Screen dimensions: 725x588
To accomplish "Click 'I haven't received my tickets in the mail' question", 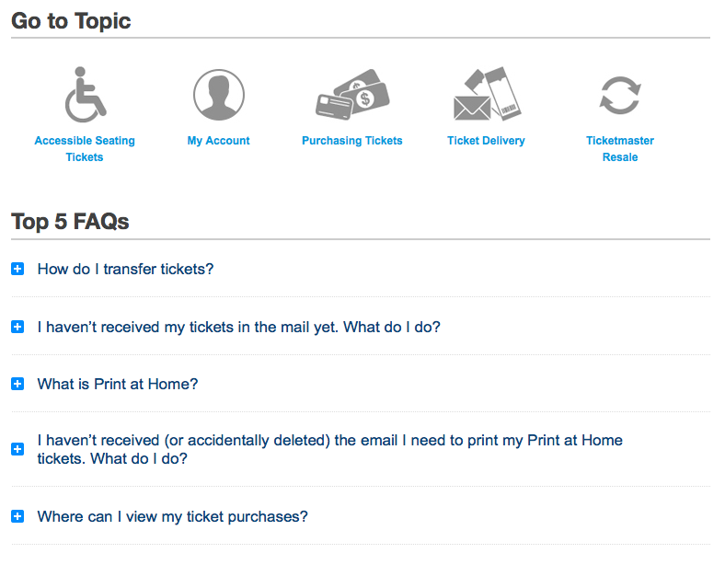I will (238, 328).
